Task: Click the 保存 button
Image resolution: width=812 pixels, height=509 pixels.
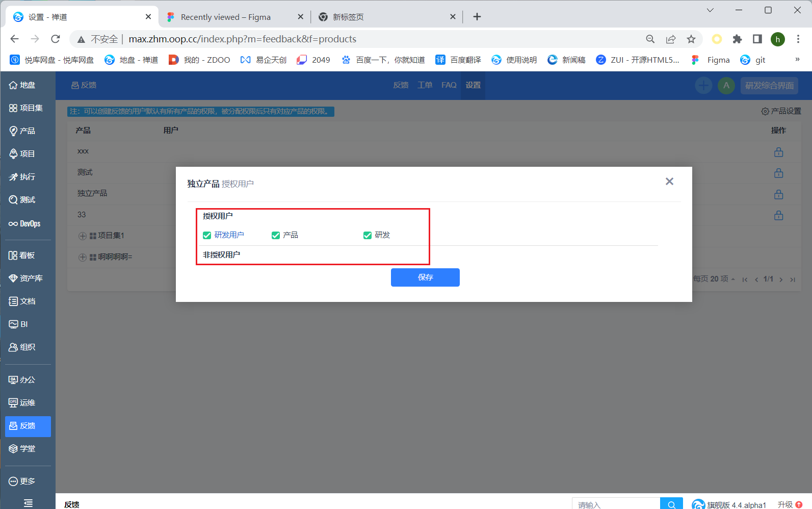Action: point(425,277)
